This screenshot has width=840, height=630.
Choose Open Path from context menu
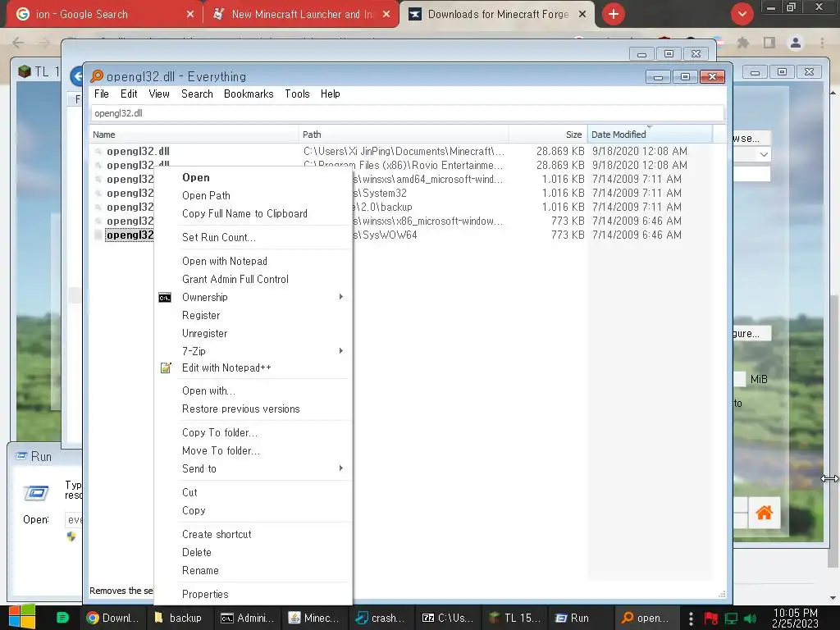206,195
